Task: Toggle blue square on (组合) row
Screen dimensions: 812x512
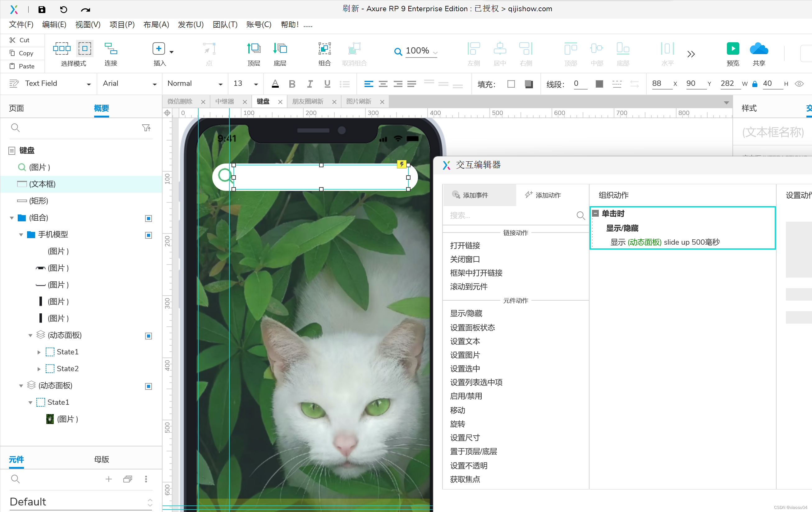Action: (148, 219)
